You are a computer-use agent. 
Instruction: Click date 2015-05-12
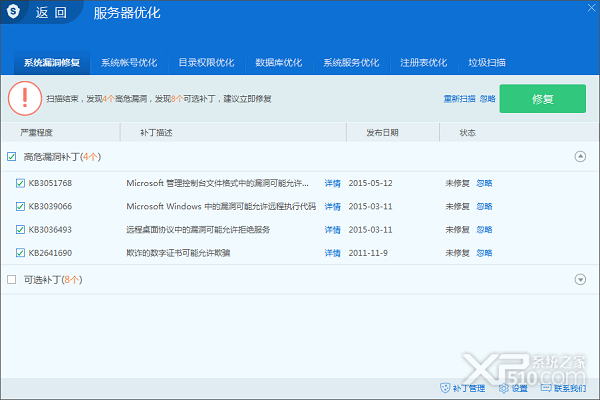tap(370, 183)
